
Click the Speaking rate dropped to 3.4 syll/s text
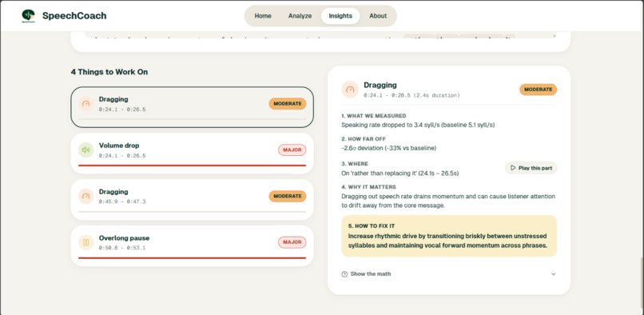pos(418,125)
